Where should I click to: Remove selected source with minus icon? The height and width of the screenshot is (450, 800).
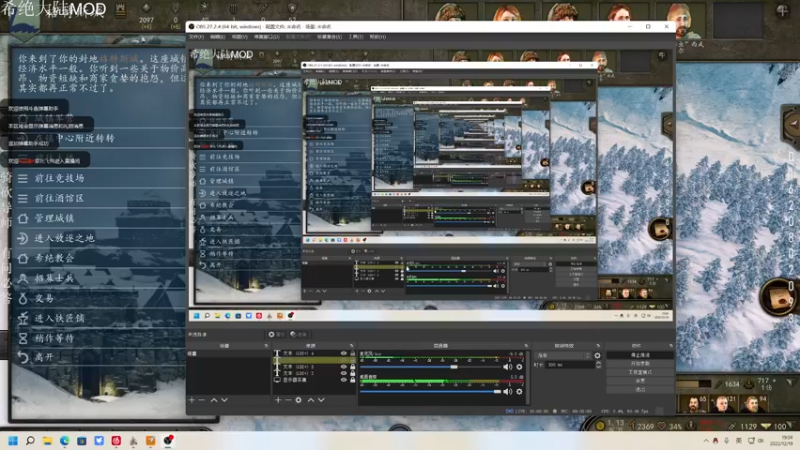tap(288, 400)
